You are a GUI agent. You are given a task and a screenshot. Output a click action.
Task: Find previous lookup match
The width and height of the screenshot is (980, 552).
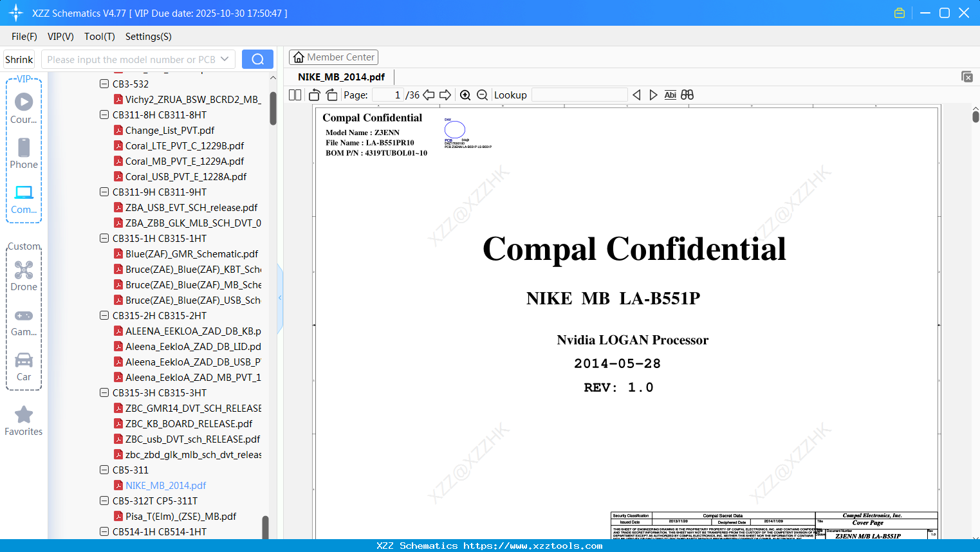click(636, 95)
